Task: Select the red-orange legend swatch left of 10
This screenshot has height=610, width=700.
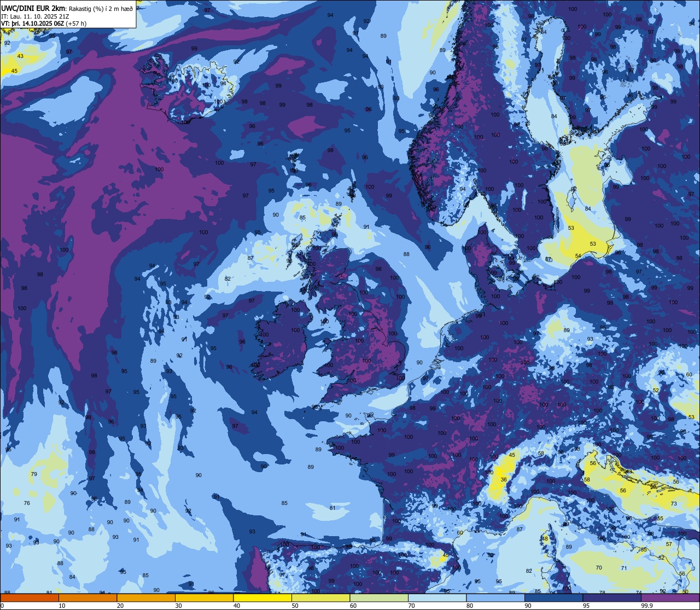Action: (x=30, y=597)
